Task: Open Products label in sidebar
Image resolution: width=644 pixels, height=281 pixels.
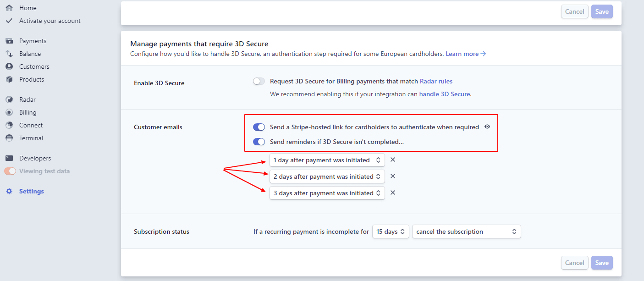Action: [x=32, y=79]
